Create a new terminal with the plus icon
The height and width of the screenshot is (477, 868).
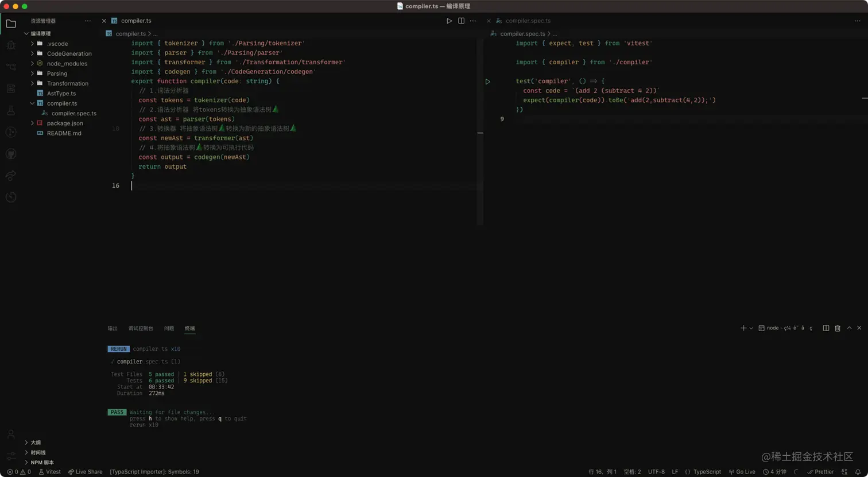[x=743, y=328]
